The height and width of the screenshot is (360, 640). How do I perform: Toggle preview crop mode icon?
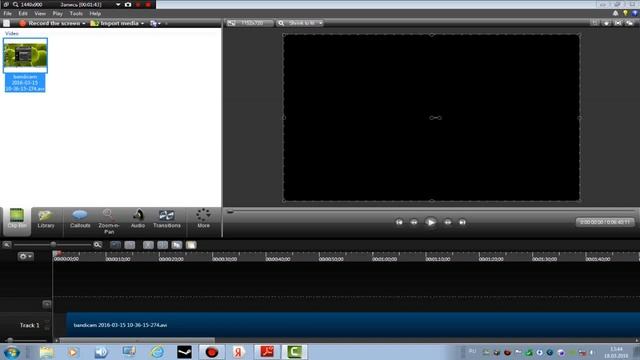[595, 23]
